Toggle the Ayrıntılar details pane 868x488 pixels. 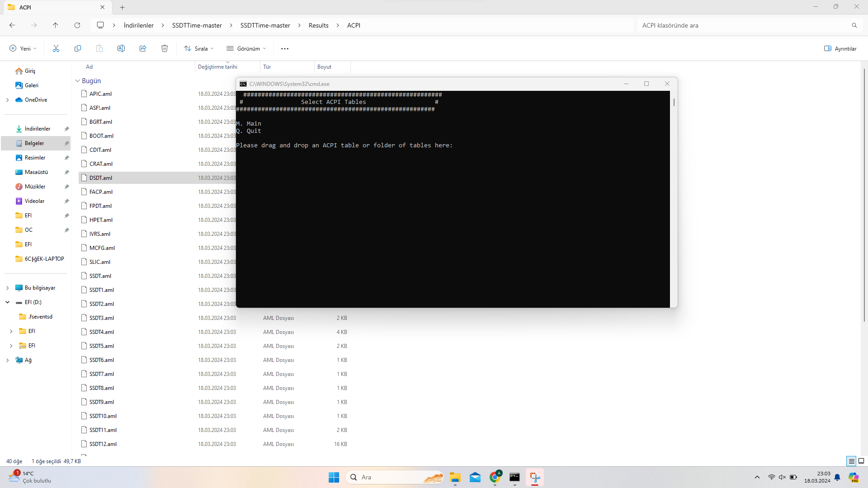(840, 48)
